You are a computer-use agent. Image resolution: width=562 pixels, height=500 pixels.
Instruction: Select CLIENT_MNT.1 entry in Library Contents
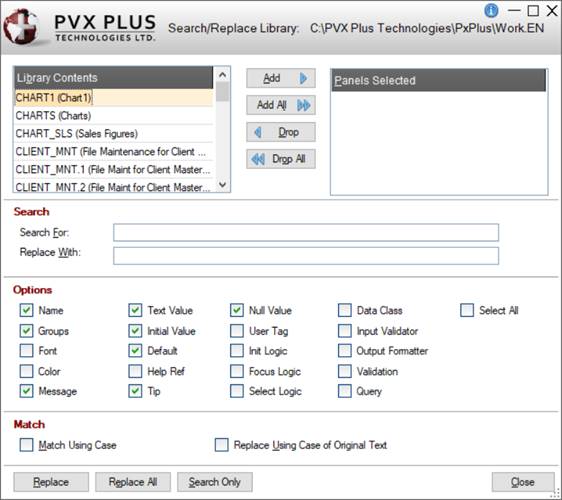[114, 170]
